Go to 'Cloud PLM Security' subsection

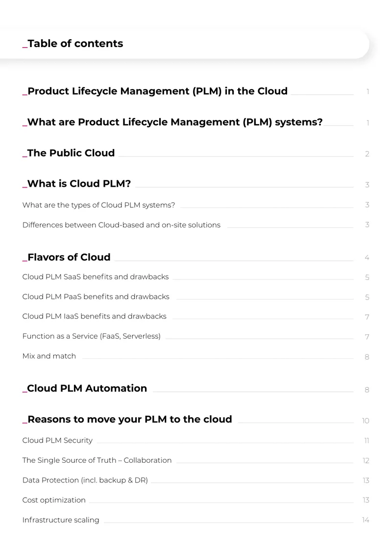click(x=57, y=441)
